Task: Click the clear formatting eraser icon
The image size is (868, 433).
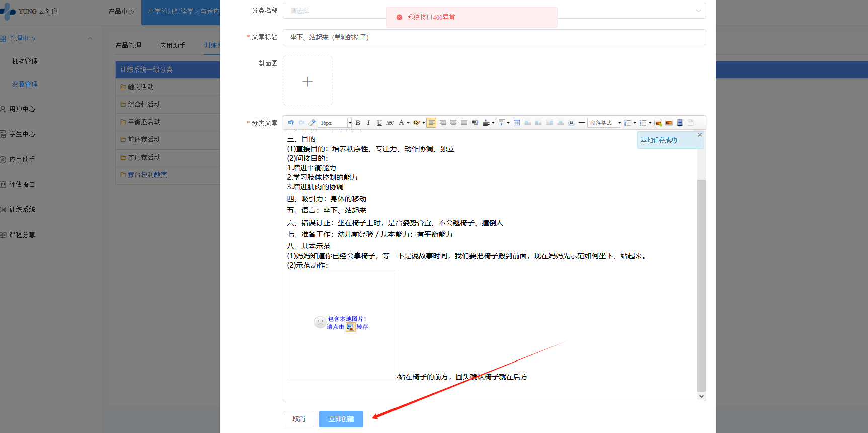Action: pos(312,123)
